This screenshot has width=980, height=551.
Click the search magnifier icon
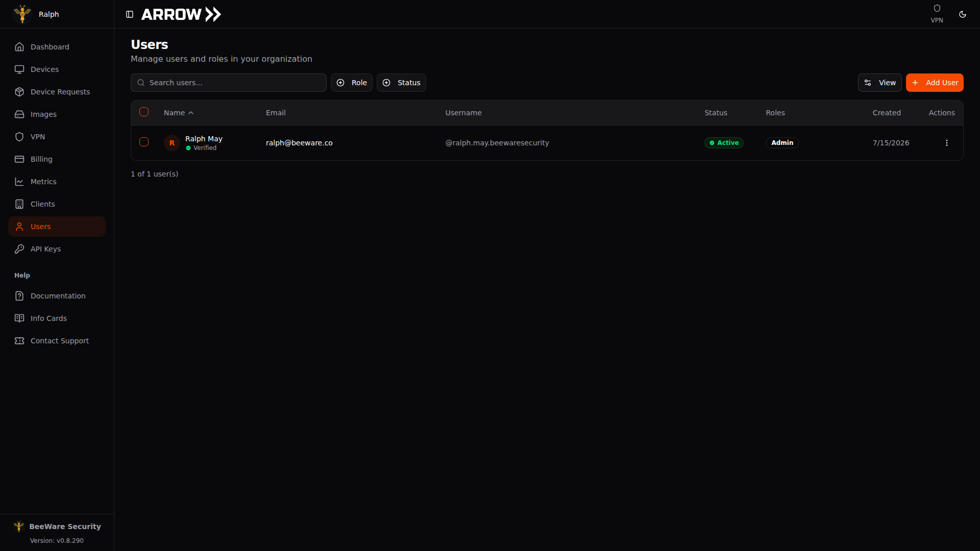[x=141, y=83]
